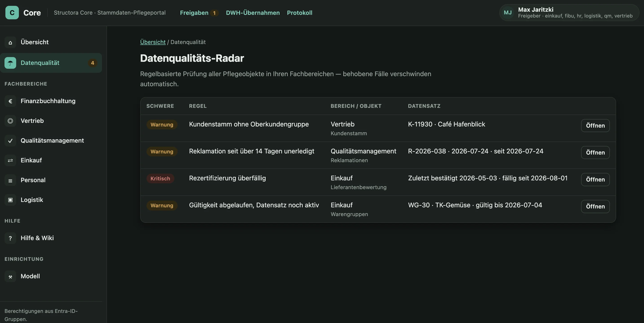The image size is (644, 323).
Task: Click 'Vertrieb' cell in Kundenstamm row
Action: (x=342, y=124)
